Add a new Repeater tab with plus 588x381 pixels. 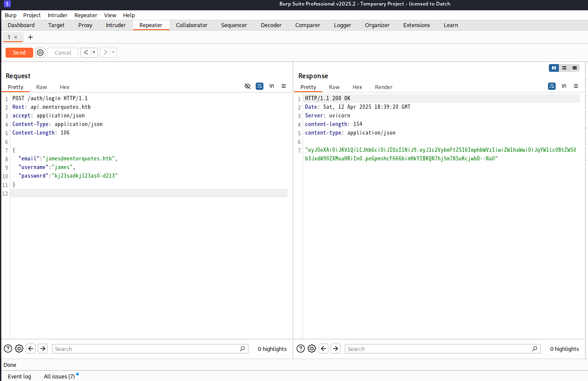click(x=30, y=37)
